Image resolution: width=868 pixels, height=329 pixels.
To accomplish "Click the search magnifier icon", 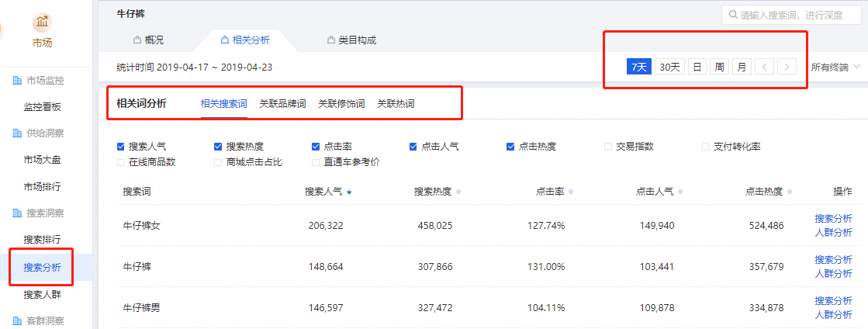I will point(731,16).
